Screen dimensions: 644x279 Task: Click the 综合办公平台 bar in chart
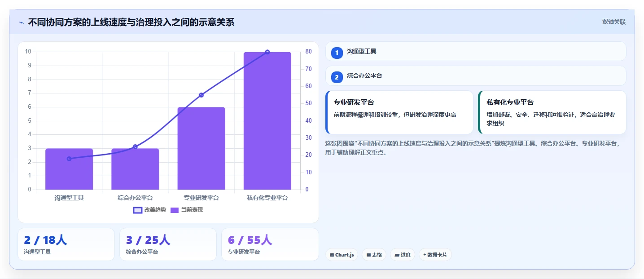pyautogui.click(x=135, y=169)
